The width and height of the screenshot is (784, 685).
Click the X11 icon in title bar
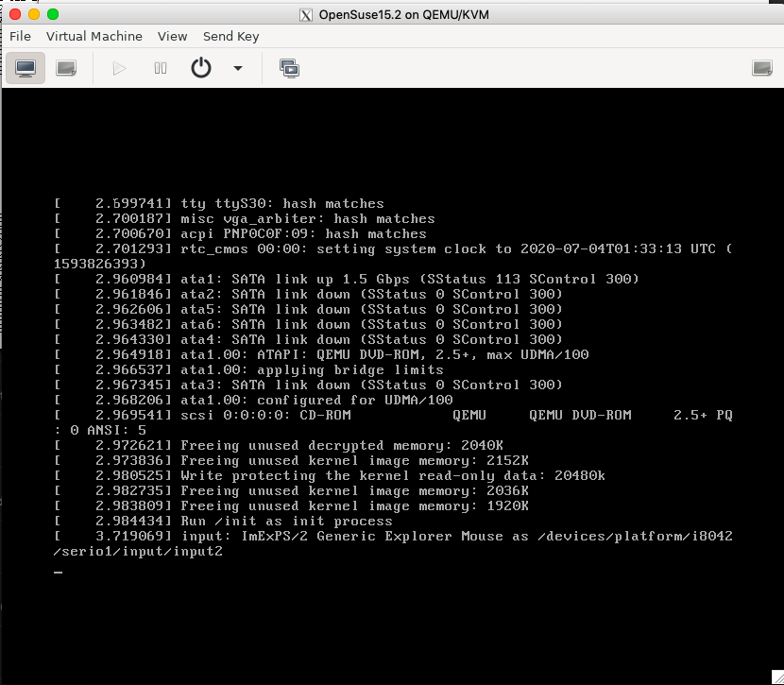306,15
